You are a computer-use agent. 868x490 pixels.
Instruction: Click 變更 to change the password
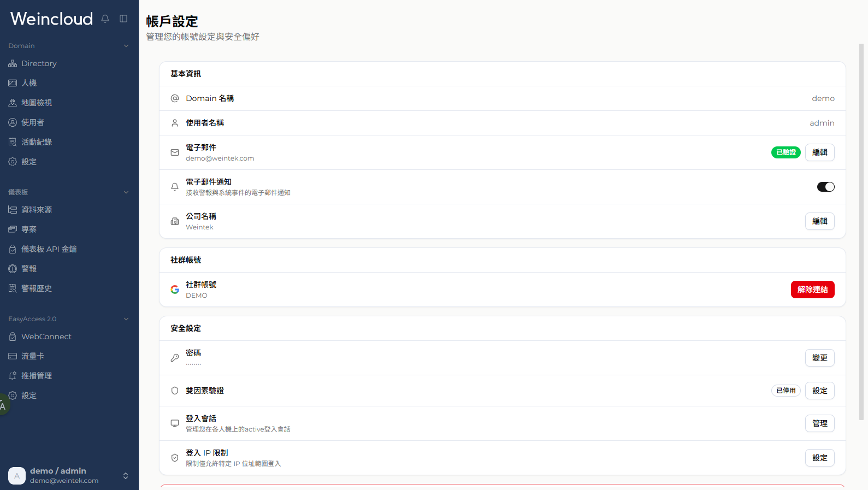(819, 358)
